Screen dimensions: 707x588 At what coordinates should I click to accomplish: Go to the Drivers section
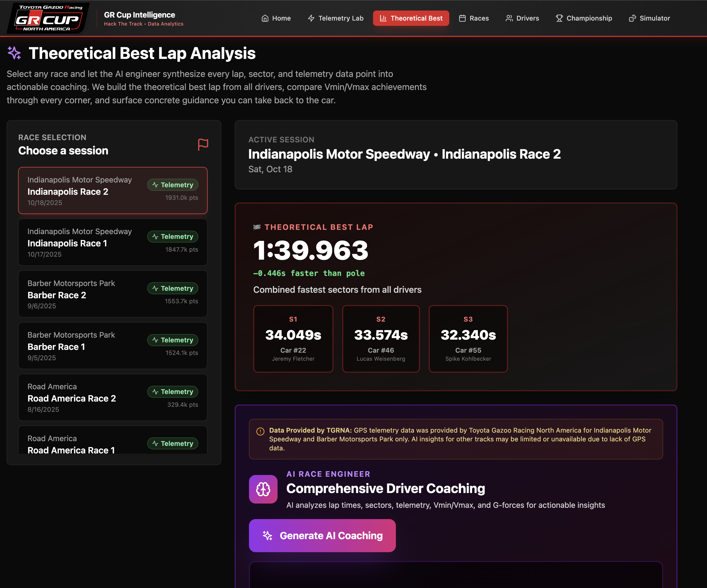(522, 18)
